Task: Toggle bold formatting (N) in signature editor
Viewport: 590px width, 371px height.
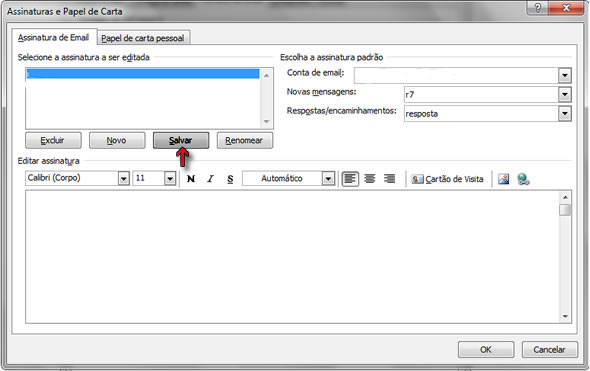Action: [x=191, y=179]
